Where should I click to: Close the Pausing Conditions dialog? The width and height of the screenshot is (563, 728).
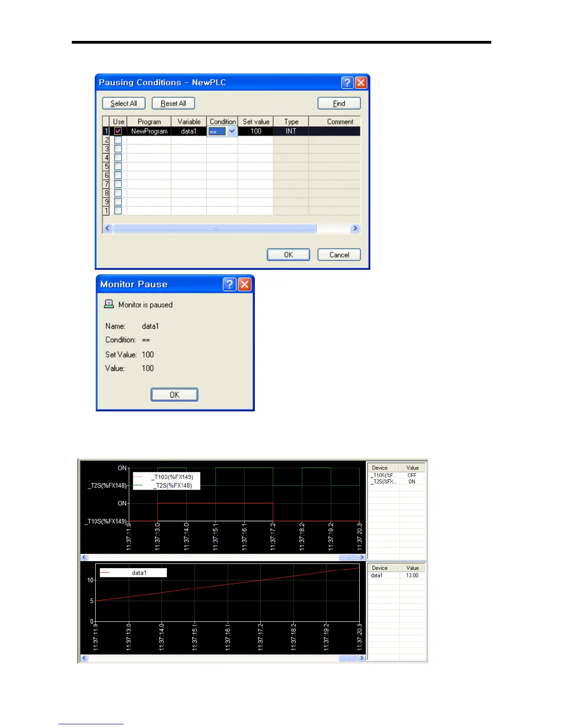(361, 82)
